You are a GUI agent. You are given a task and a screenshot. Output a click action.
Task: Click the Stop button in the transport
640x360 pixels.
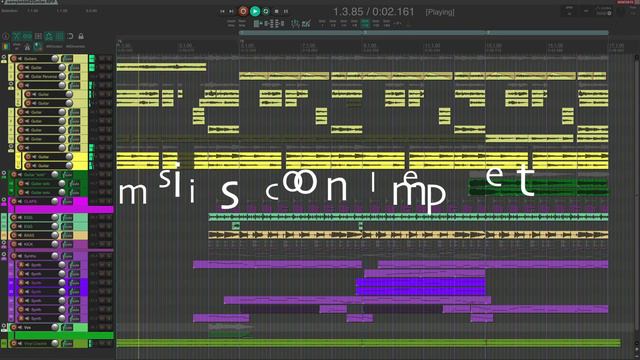click(276, 11)
